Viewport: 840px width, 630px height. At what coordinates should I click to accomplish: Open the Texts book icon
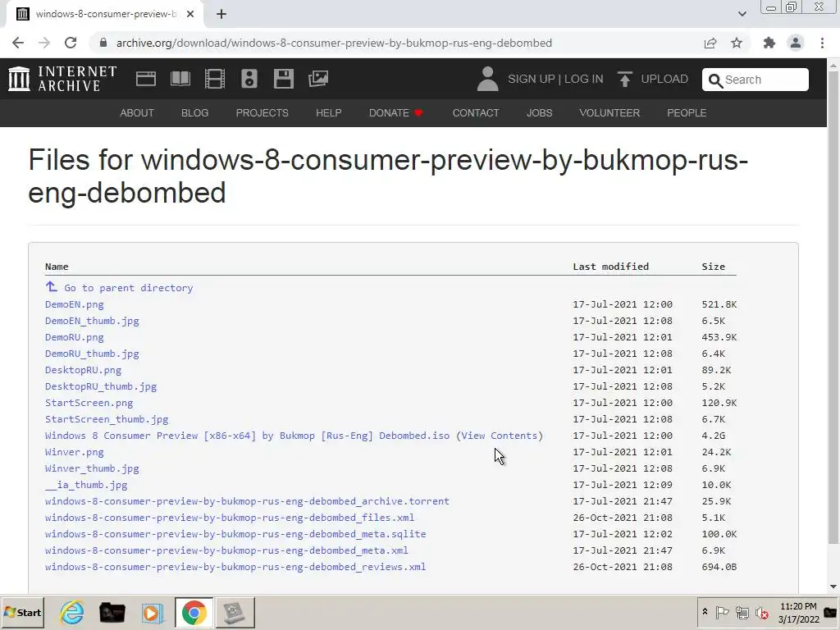tap(180, 79)
